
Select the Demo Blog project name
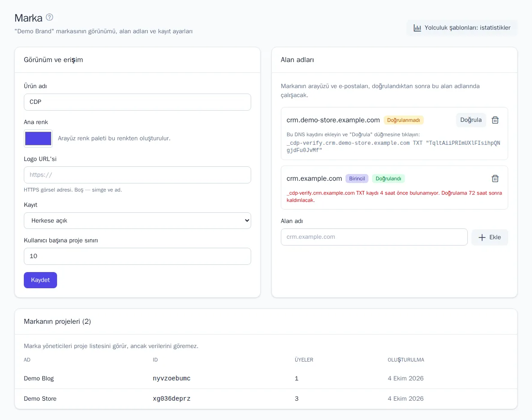[39, 378]
